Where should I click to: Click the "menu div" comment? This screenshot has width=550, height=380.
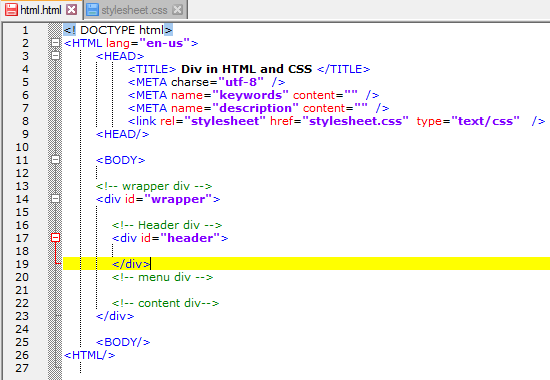162,277
